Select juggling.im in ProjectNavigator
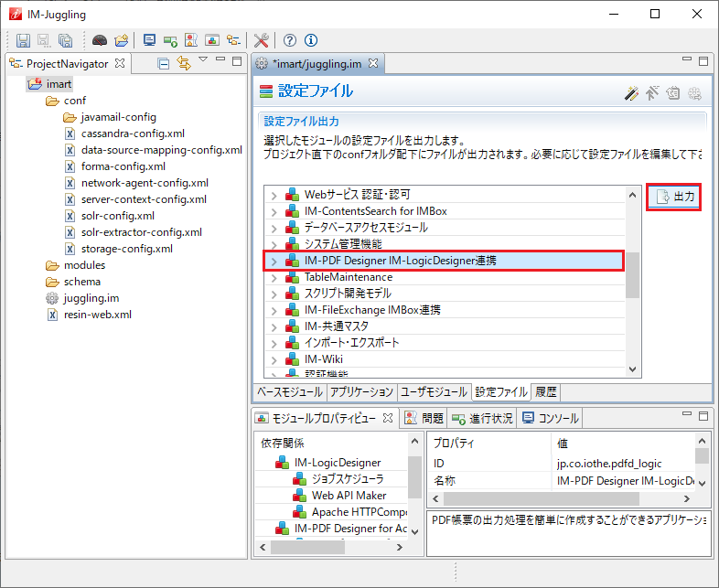Viewport: 719px width, 588px height. click(91, 298)
